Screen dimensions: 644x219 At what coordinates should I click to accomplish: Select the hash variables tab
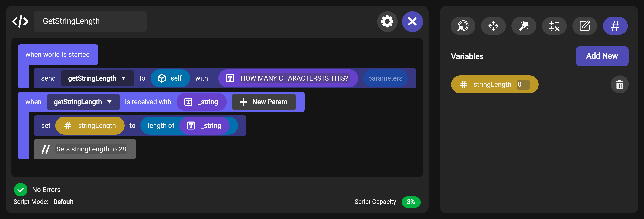(615, 26)
